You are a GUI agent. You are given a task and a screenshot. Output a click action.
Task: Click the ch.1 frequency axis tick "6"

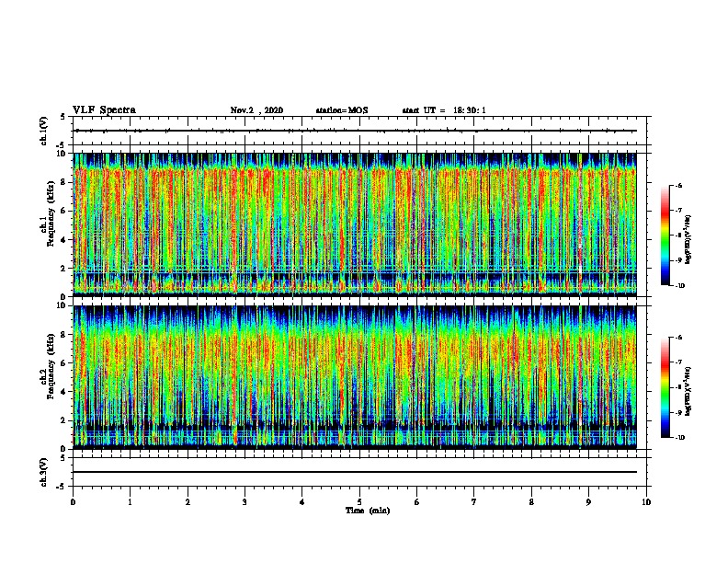coord(63,211)
